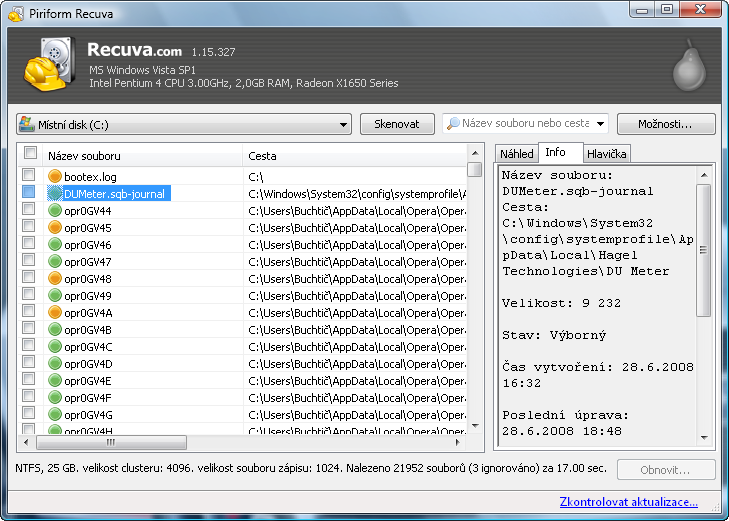Viewport: 729px width, 521px height.
Task: Toggle the select-all checkbox in the header
Action: tap(31, 152)
